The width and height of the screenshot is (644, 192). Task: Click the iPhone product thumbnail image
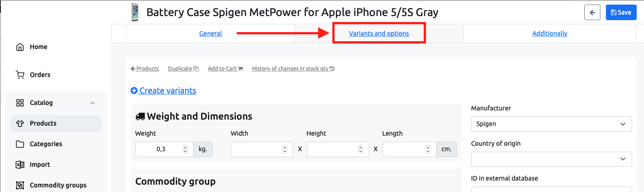pos(134,12)
